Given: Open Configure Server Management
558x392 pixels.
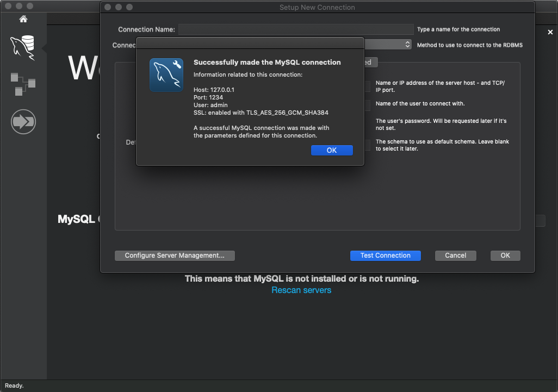Looking at the screenshot, I should tap(175, 256).
